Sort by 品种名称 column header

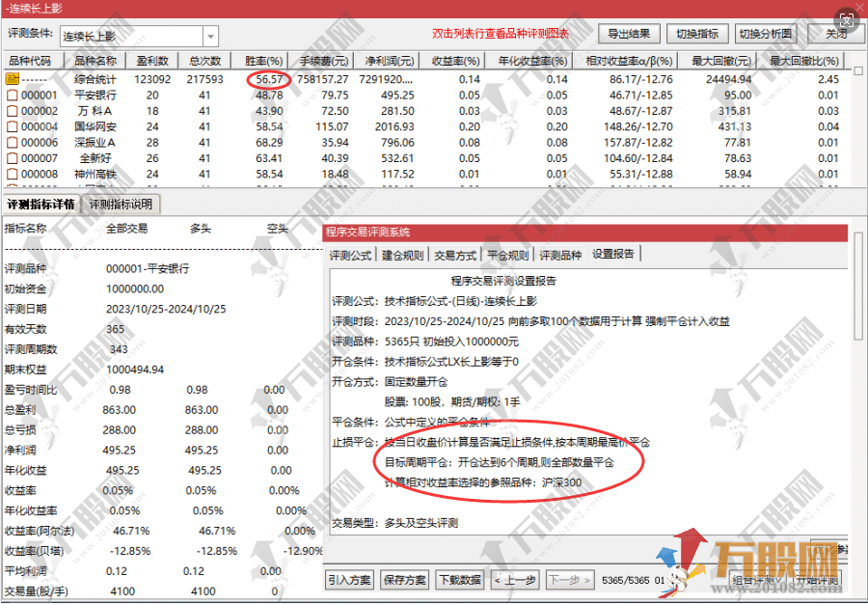[x=95, y=61]
